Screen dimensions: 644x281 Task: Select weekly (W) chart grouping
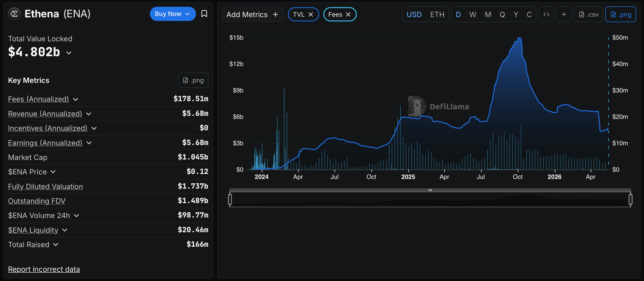pos(473,15)
